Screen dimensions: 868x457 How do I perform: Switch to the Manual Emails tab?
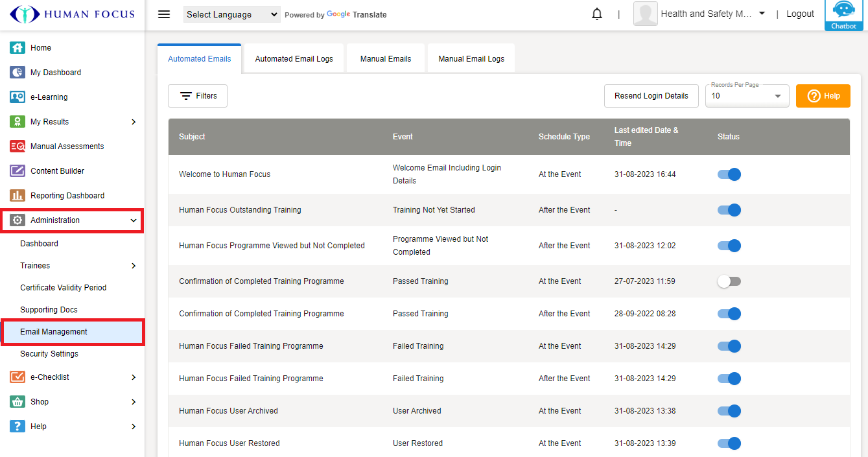tap(386, 59)
